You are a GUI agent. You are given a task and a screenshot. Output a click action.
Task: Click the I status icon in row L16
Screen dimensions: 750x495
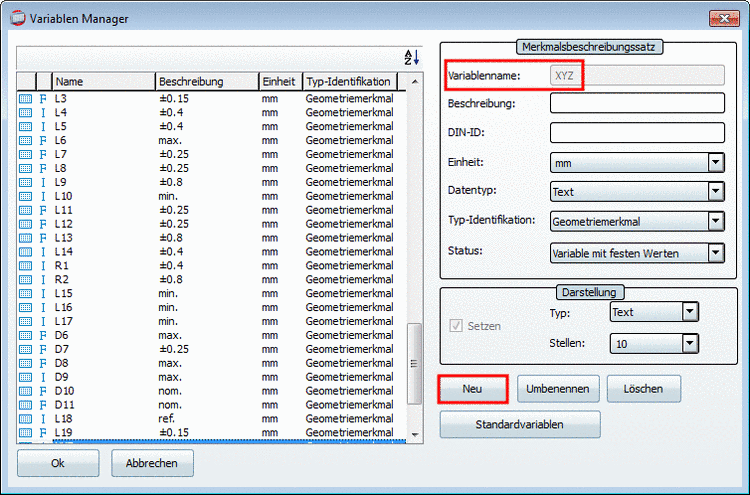(x=43, y=307)
